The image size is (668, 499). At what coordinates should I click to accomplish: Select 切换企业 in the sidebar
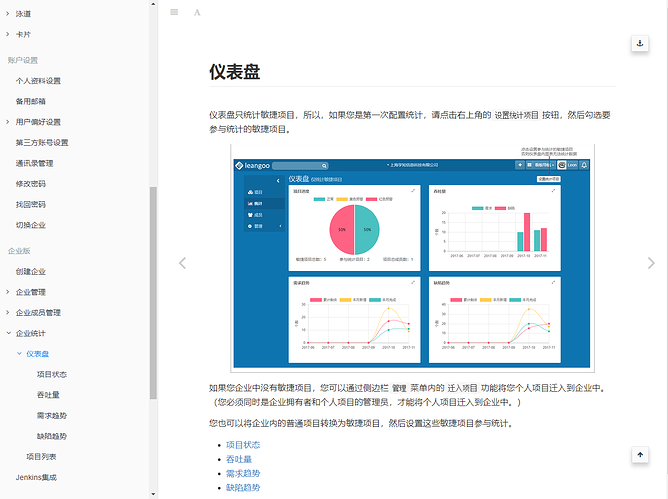[x=30, y=225]
